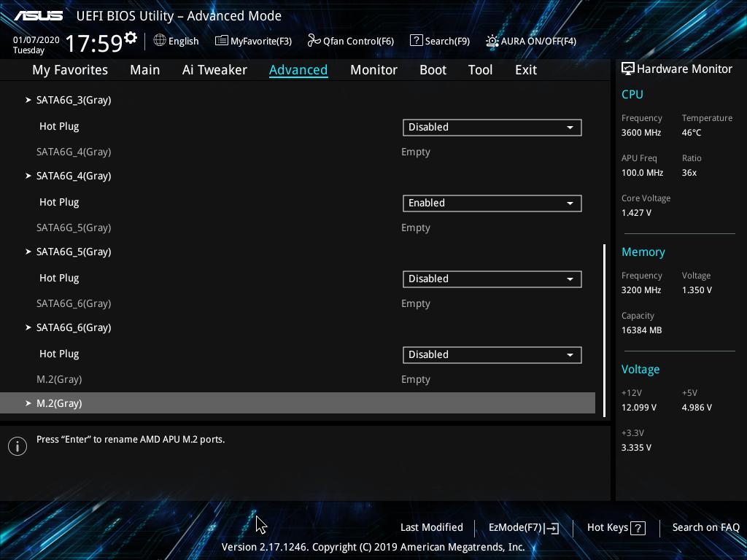Click the date 01/07/2020 Tuesday
Viewport: 747px width, 560px height.
[36, 44]
